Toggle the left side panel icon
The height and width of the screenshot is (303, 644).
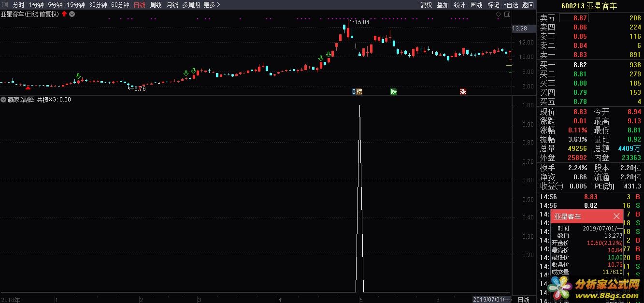5,5
